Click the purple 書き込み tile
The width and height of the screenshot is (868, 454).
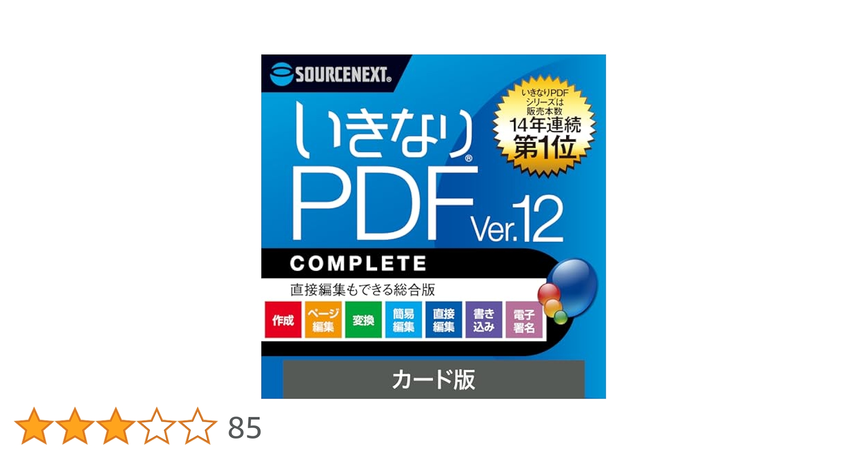coord(484,320)
